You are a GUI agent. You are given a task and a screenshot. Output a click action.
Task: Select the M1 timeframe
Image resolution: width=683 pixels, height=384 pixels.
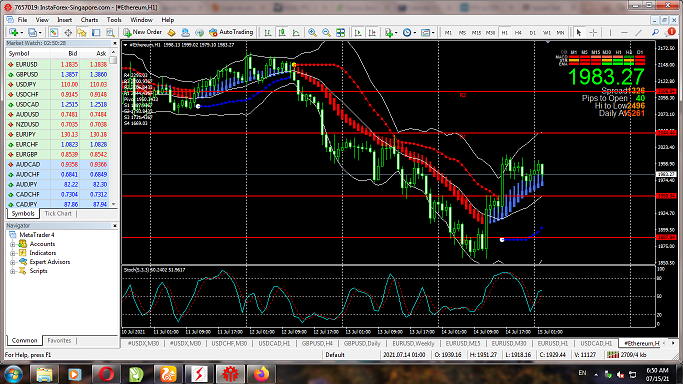pos(448,33)
